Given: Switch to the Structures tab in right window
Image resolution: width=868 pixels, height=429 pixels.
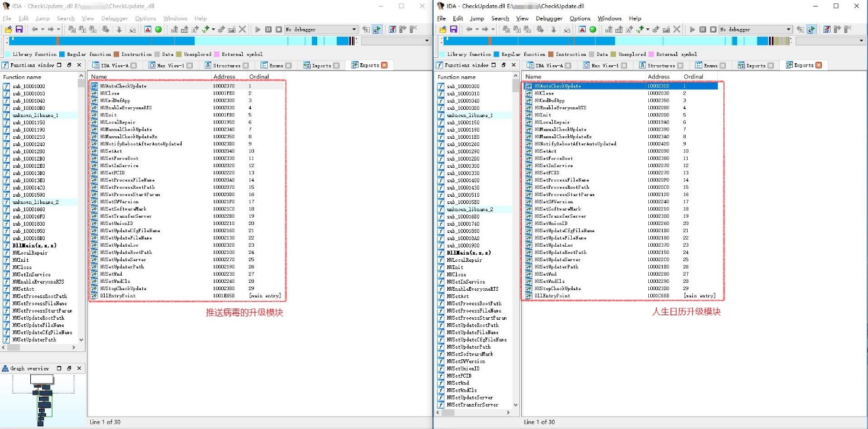Looking at the screenshot, I should (x=661, y=65).
